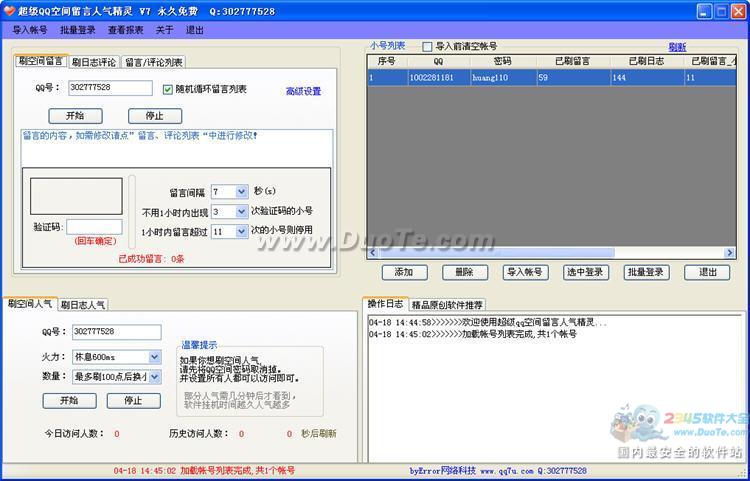This screenshot has height=481, width=750.
Task: Switch to the 刷日志人气 tab
Action: [83, 305]
